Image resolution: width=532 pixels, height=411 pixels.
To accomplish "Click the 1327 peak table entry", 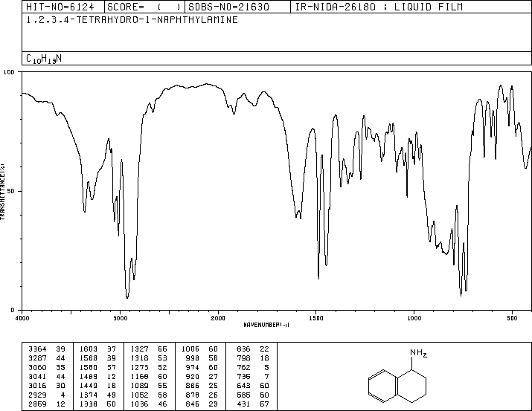I will [149, 349].
